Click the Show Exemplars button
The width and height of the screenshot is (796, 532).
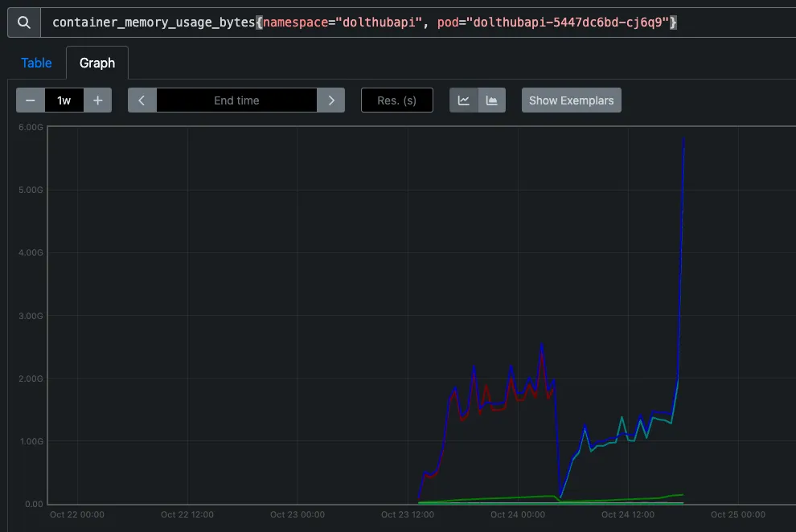pyautogui.click(x=571, y=100)
